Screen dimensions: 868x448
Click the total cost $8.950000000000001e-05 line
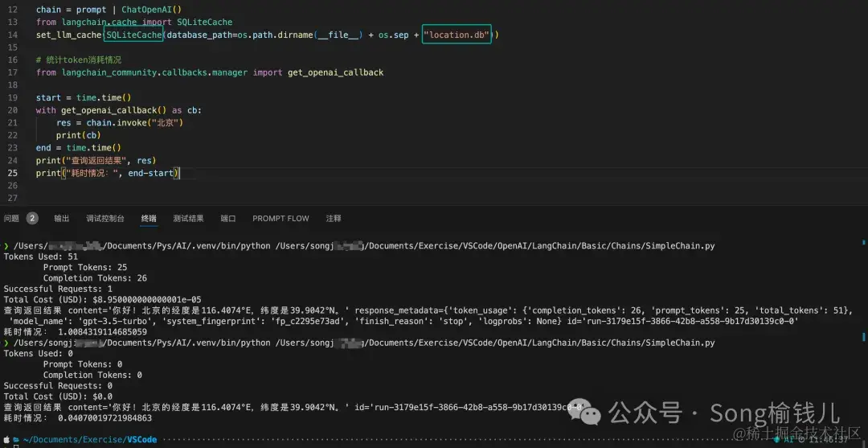point(102,299)
